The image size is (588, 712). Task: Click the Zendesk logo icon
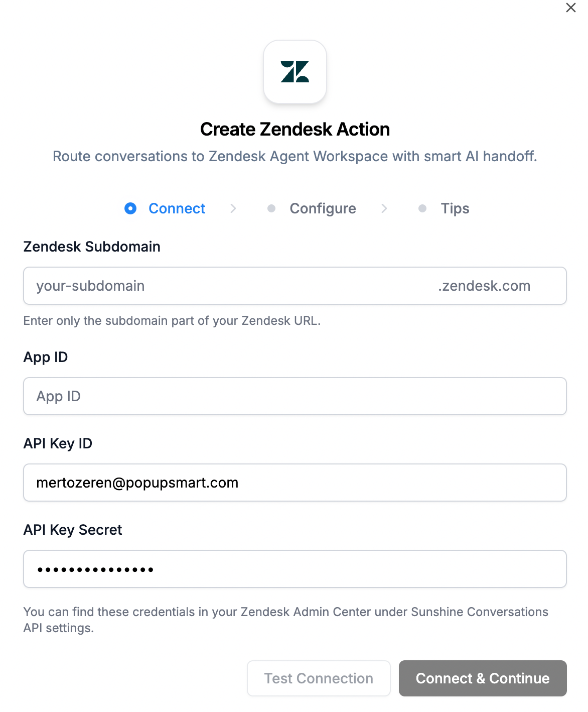[x=295, y=72]
